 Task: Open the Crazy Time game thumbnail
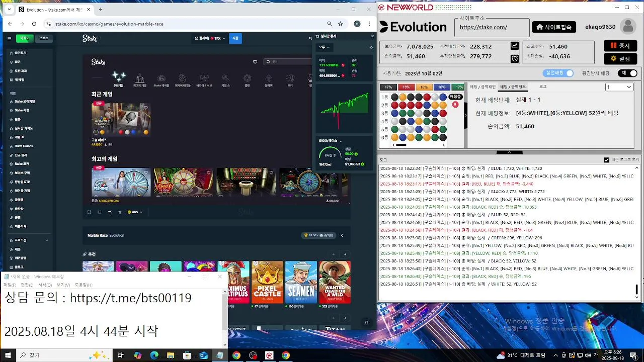(x=183, y=182)
